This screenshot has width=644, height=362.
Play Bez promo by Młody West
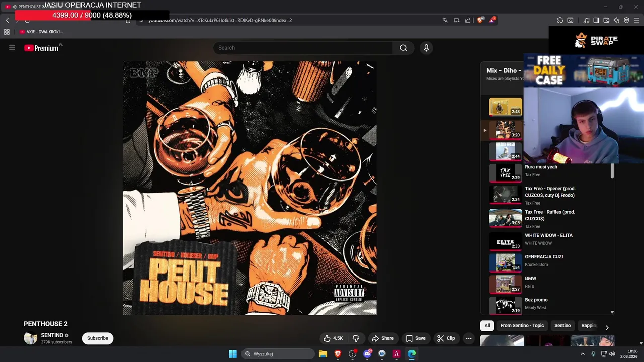(x=548, y=305)
